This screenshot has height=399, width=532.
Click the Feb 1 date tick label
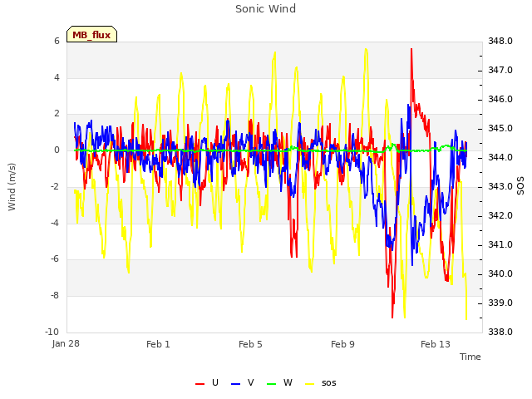158,344
